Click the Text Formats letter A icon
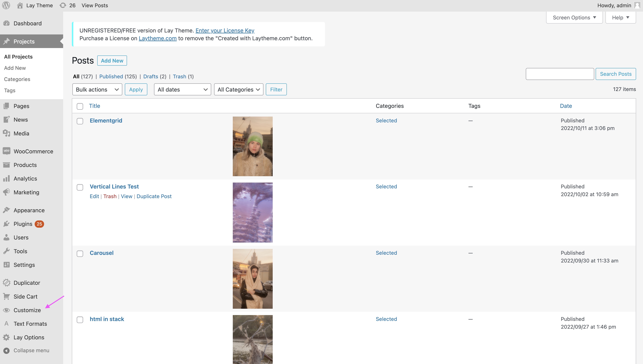Viewport: 643px width, 364px height. (x=7, y=324)
